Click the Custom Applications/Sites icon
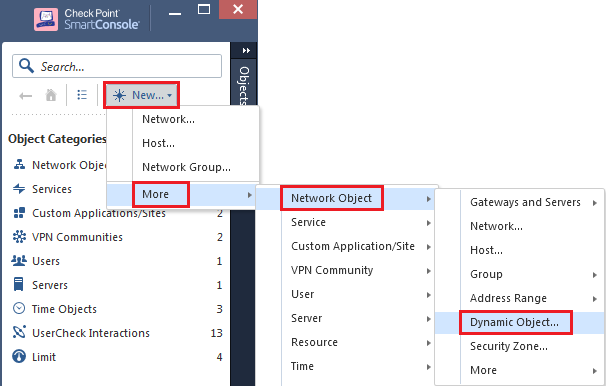The image size is (606, 386). tap(19, 213)
